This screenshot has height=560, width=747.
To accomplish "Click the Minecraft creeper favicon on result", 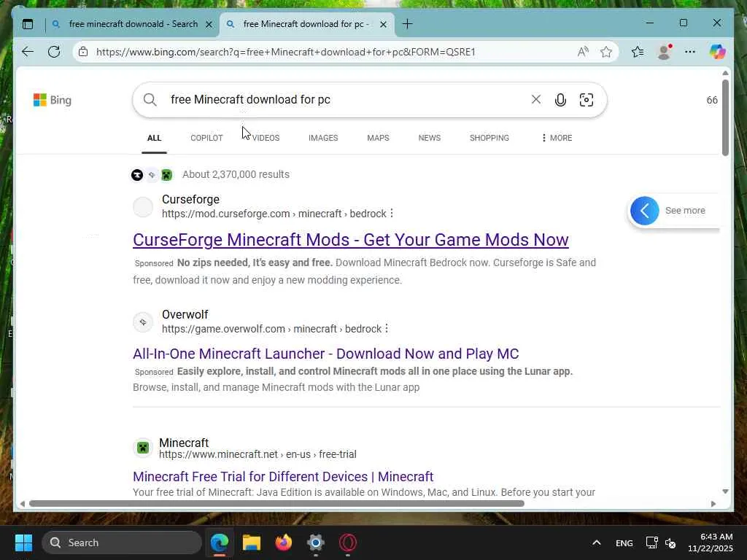I will 143,448.
